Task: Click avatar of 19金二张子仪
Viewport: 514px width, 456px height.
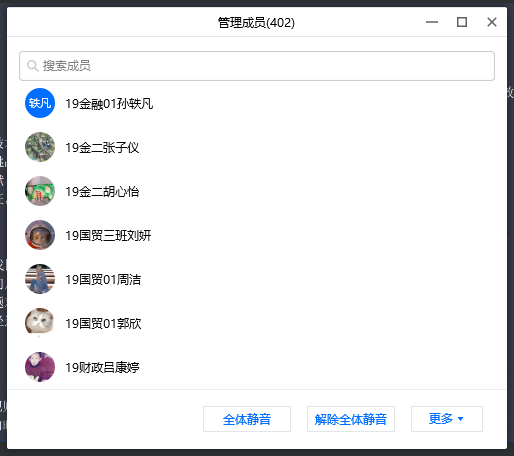Action: [x=40, y=147]
